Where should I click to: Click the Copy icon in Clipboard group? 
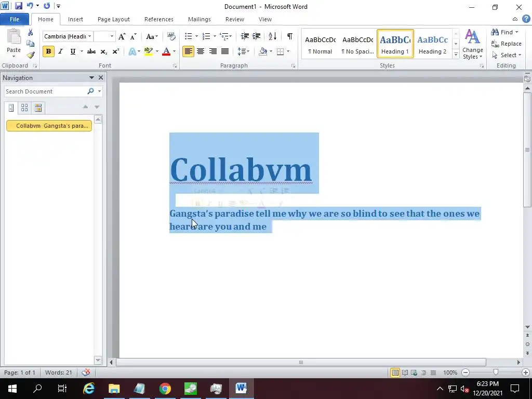tap(30, 44)
